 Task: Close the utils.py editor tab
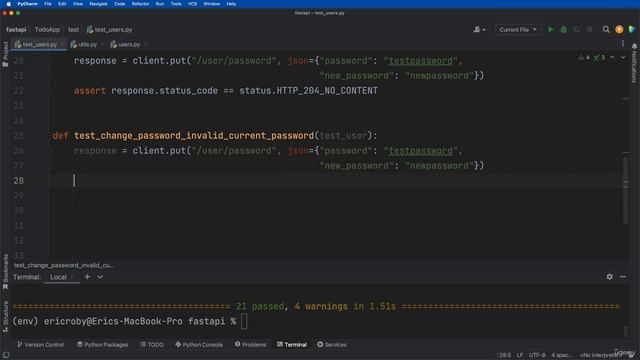pos(103,44)
